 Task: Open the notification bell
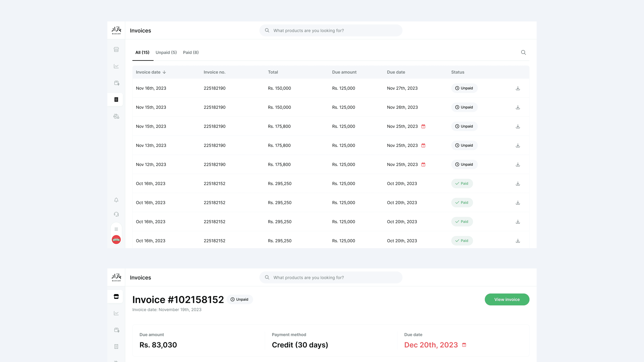[x=116, y=200]
